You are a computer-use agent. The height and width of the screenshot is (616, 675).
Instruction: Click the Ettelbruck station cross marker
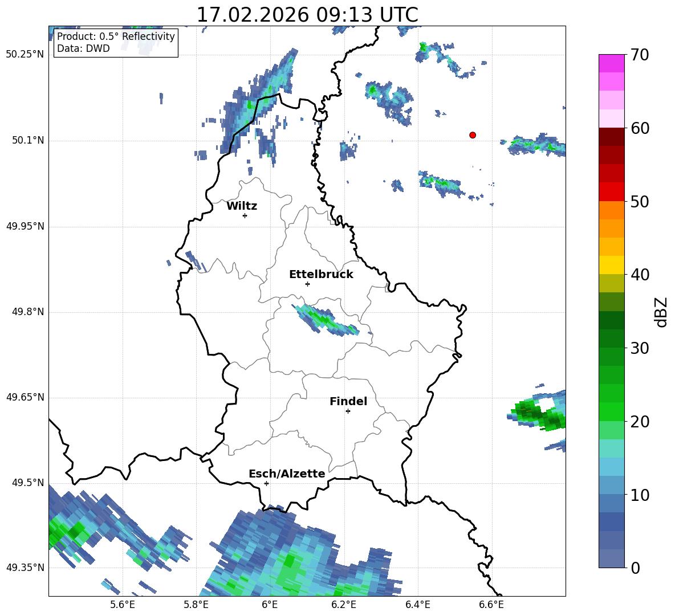[307, 284]
